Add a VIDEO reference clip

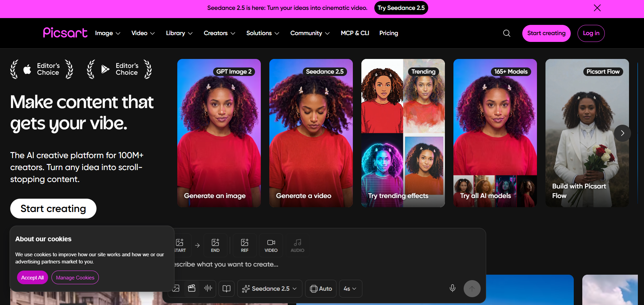[271, 245]
